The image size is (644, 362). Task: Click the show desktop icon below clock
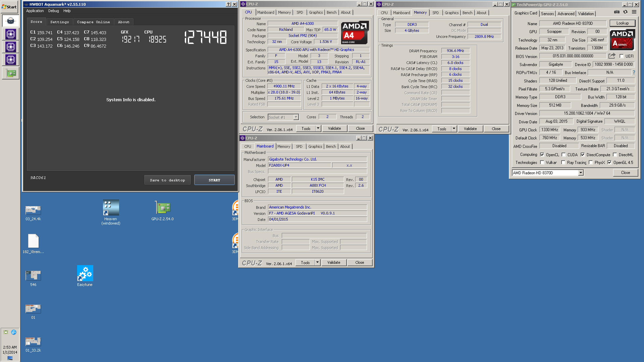coord(10,358)
